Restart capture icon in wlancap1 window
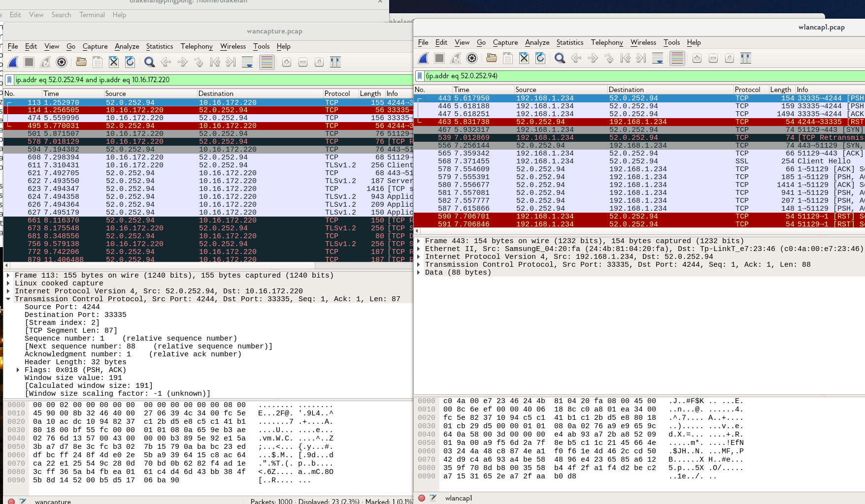The width and height of the screenshot is (865, 504). click(x=456, y=58)
